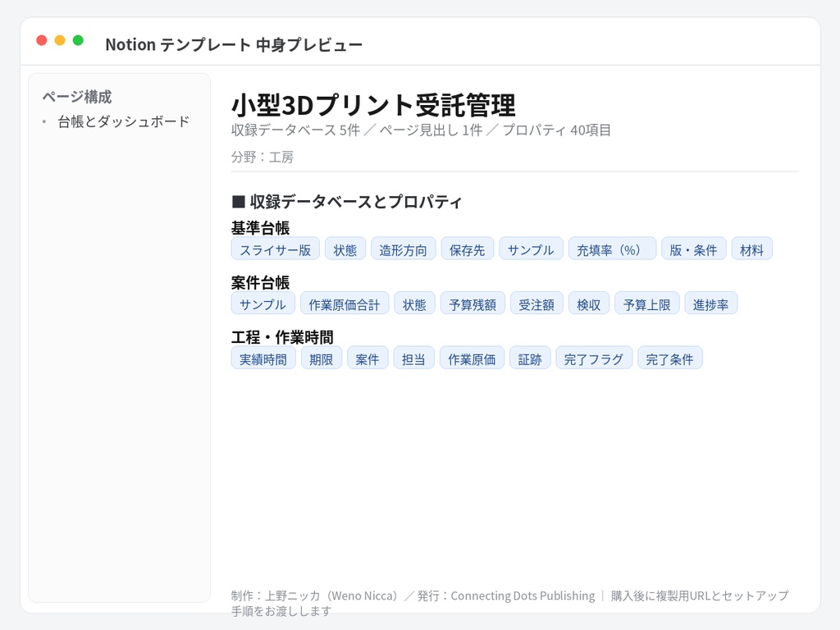
Task: Select the 造形方向 property tag
Action: click(x=404, y=249)
